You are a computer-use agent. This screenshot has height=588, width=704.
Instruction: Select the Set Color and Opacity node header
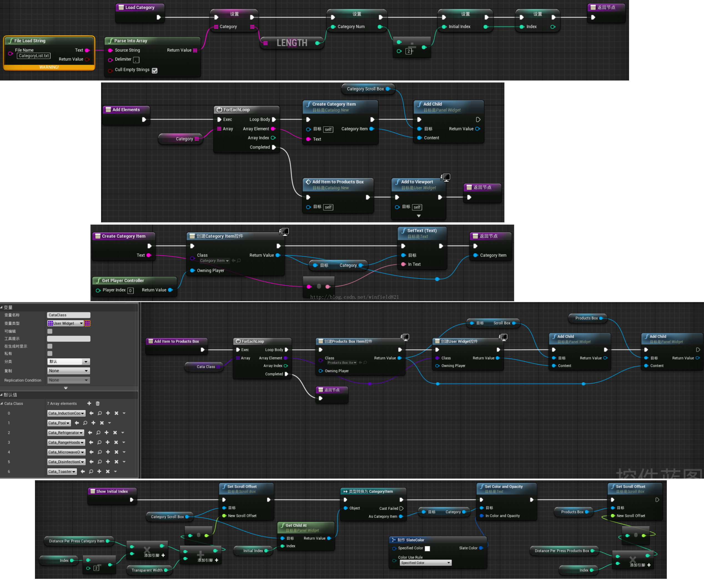tap(506, 488)
